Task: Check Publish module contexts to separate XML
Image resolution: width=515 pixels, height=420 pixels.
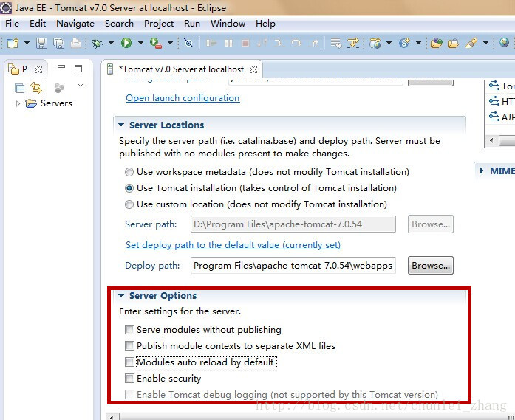Action: tap(129, 346)
